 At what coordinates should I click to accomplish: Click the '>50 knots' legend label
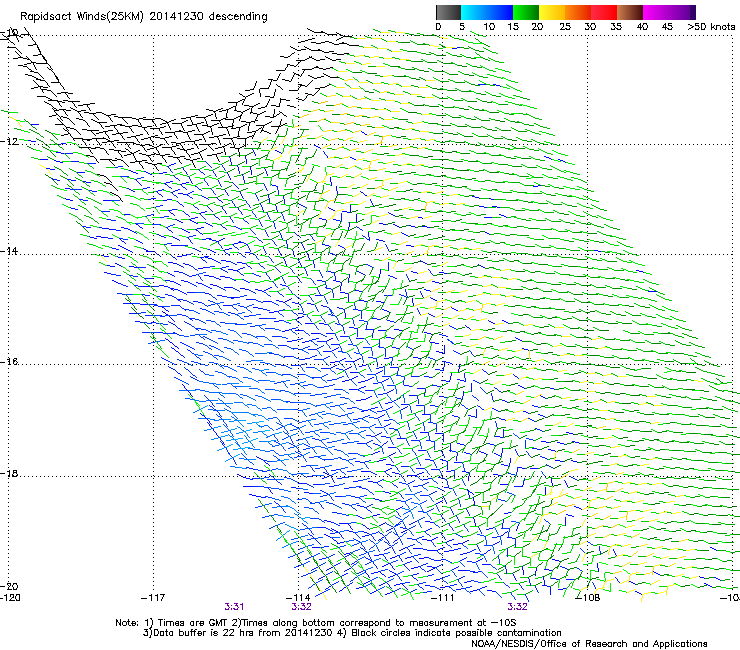pos(711,27)
